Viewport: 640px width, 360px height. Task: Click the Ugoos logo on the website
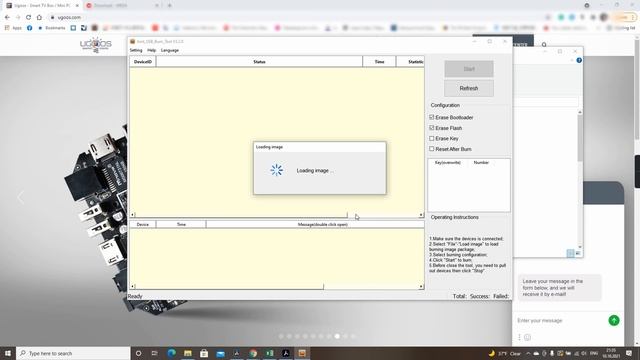click(96, 44)
